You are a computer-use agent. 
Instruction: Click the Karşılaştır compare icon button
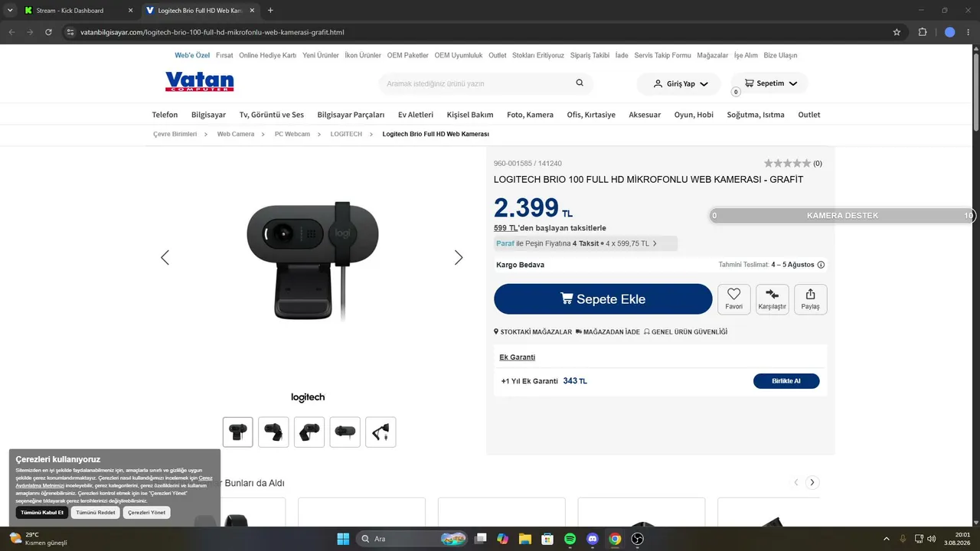click(x=773, y=299)
